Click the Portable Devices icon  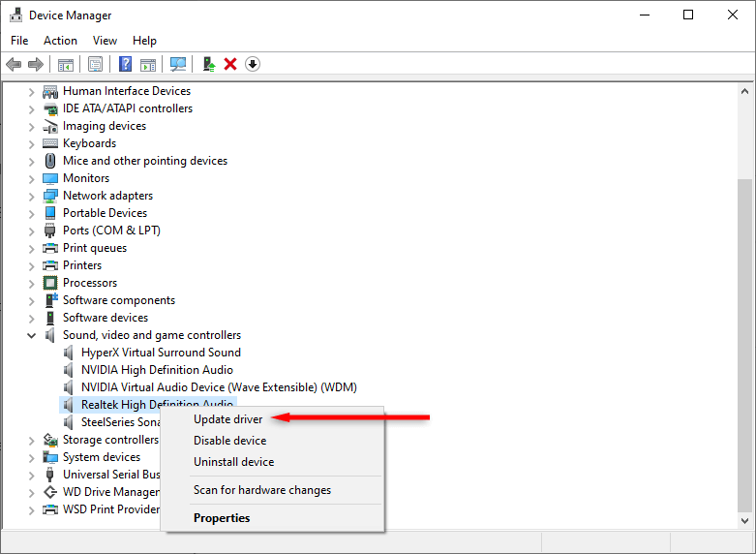click(x=50, y=213)
